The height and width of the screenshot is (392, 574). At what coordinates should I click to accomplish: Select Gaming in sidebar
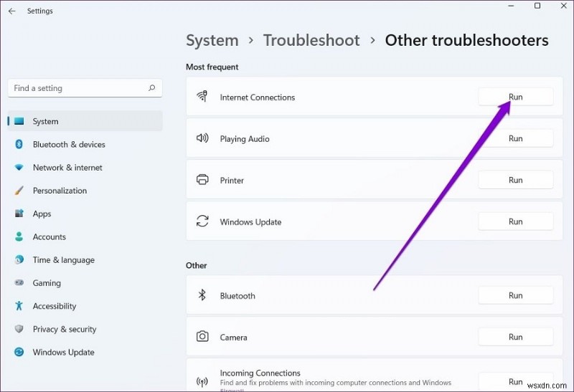point(85,282)
